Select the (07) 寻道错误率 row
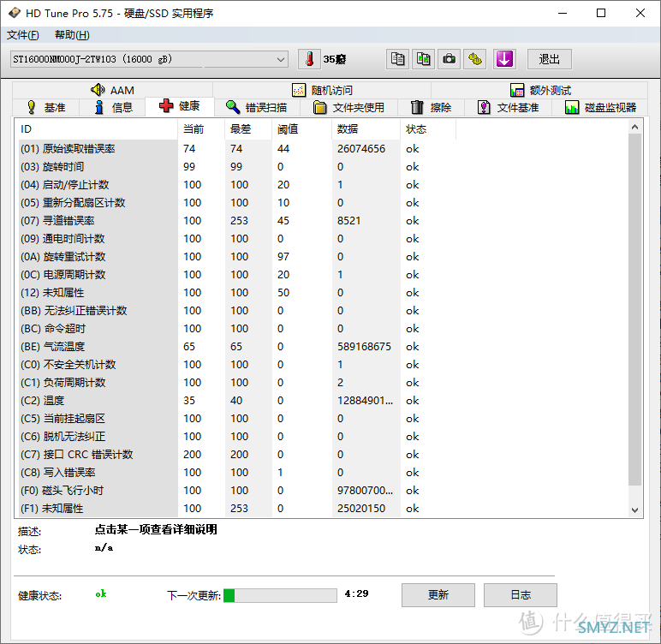 [237, 221]
